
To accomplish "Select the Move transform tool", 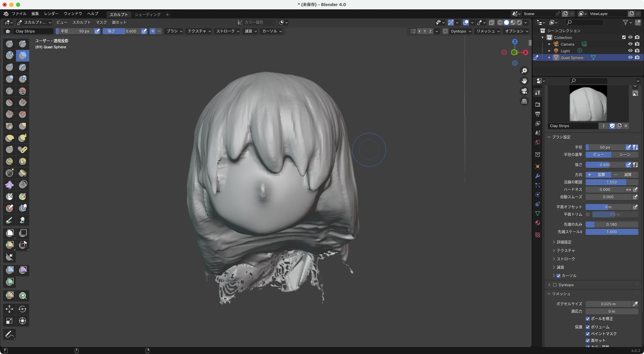I will (x=9, y=309).
